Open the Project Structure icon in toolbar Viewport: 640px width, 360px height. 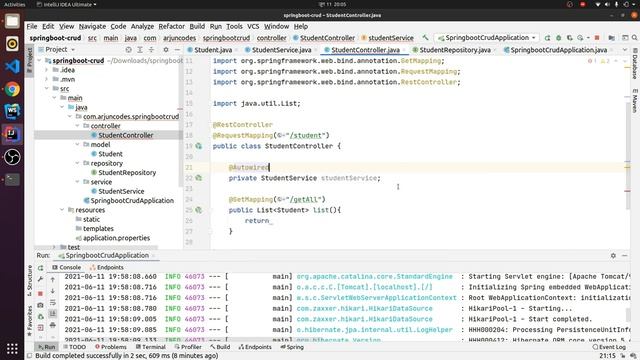[611, 38]
